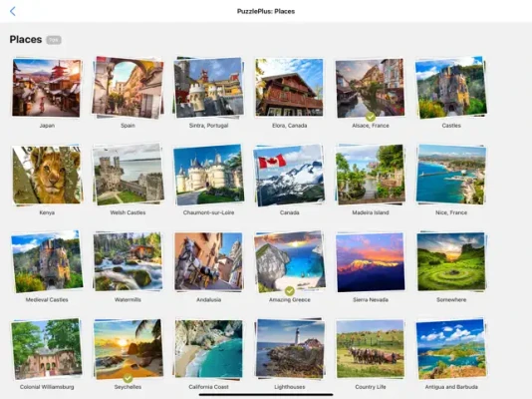Open the Kenya lion cub puzzle
Viewport: 532px width, 399px height.
tap(47, 175)
